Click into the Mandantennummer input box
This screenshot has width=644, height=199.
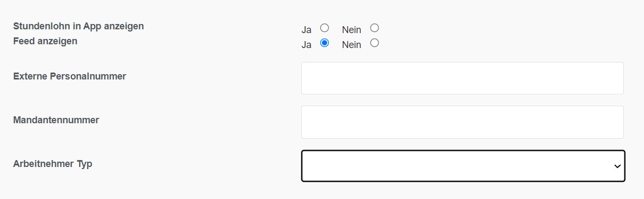(462, 122)
